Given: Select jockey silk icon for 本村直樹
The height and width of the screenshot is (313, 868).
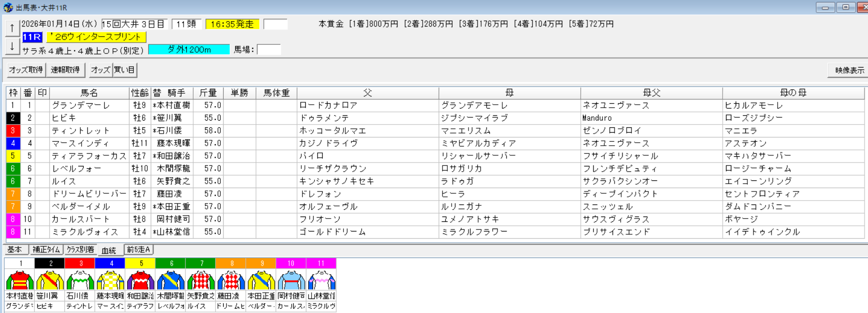Looking at the screenshot, I should click(x=19, y=280).
